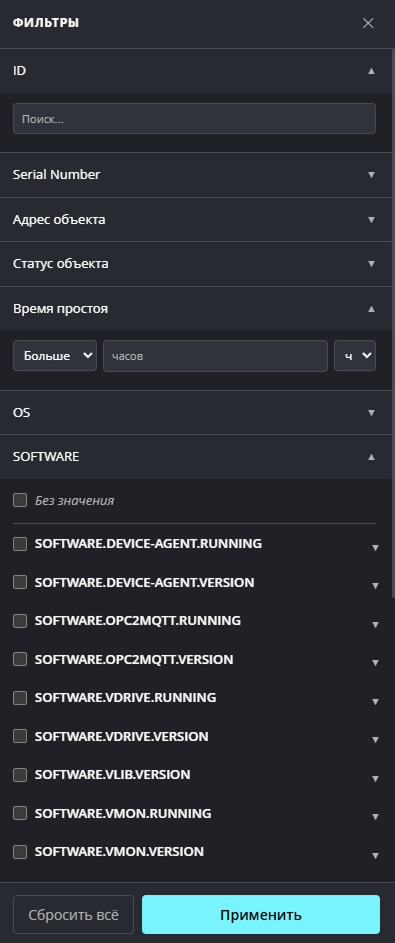
Task: Expand arrow for SOFTWARE.VMON.RUNNING
Action: [x=375, y=817]
